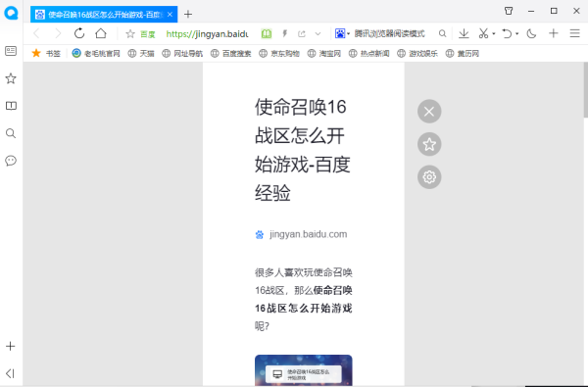Open 老毛桃官网 bookmark
Image resolution: width=588 pixels, height=387 pixels.
96,53
